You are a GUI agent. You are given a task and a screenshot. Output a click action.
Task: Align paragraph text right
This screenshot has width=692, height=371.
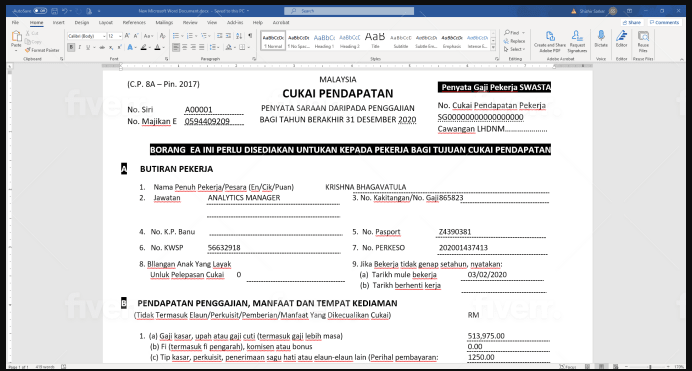[193, 47]
